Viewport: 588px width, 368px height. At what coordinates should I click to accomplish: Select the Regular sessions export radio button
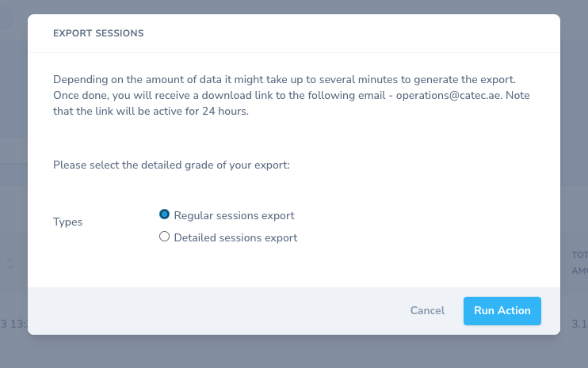[164, 214]
